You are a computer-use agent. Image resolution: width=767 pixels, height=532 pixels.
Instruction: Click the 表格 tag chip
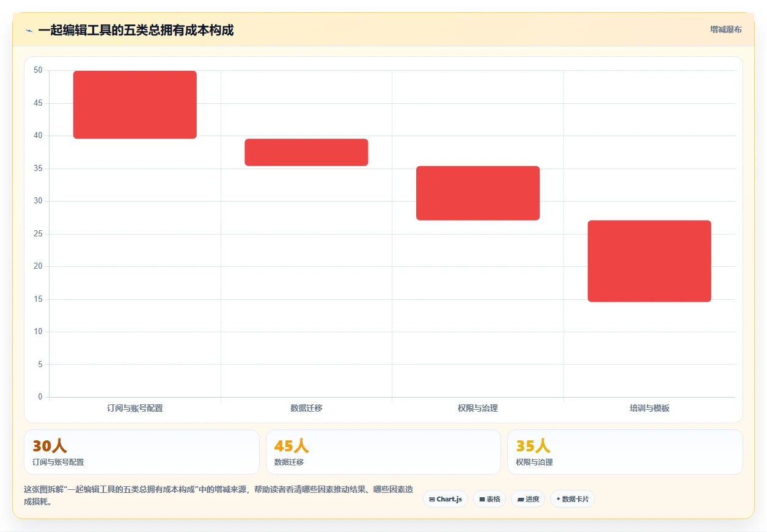490,499
